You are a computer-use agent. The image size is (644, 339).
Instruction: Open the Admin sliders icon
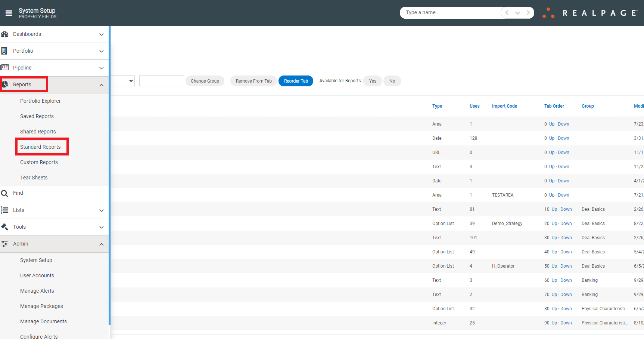[5, 244]
